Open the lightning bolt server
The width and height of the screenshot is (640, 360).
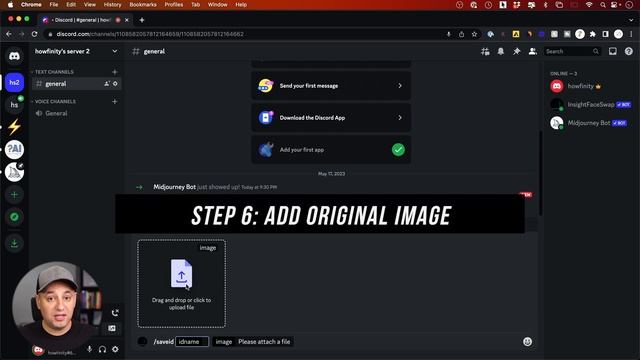[x=14, y=127]
